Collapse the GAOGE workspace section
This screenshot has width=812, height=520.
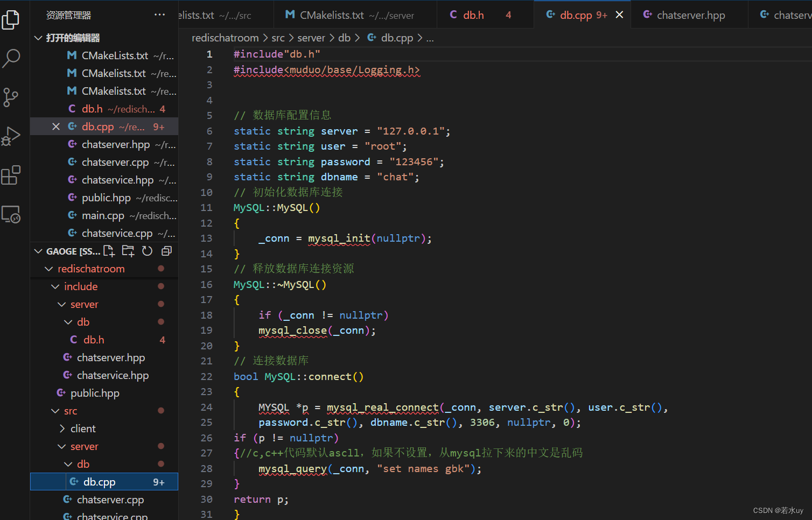[38, 251]
